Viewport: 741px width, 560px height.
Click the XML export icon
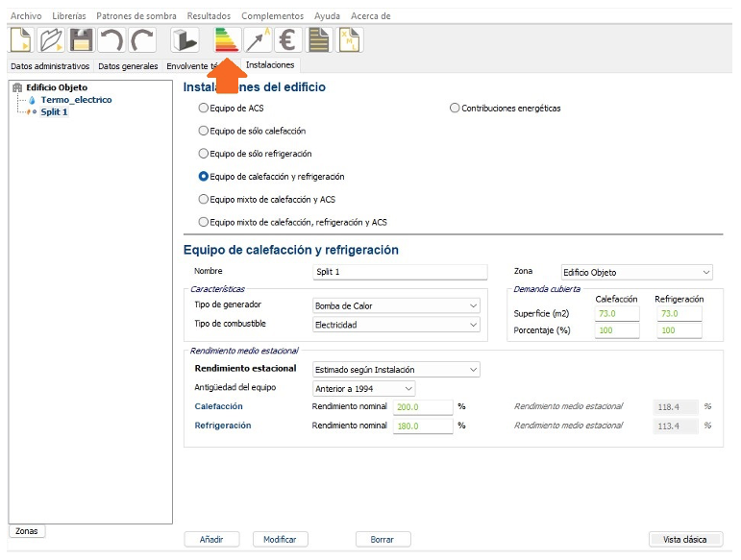click(349, 39)
